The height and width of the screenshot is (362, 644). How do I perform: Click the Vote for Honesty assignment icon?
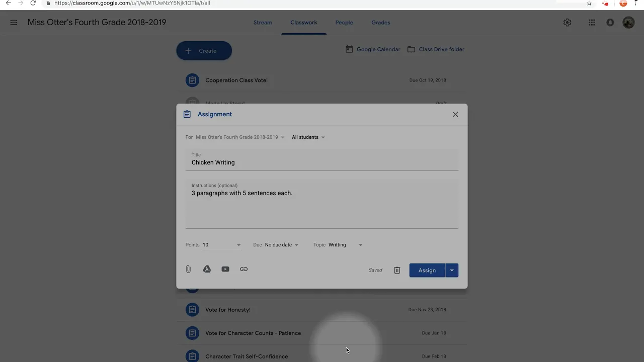(192, 310)
